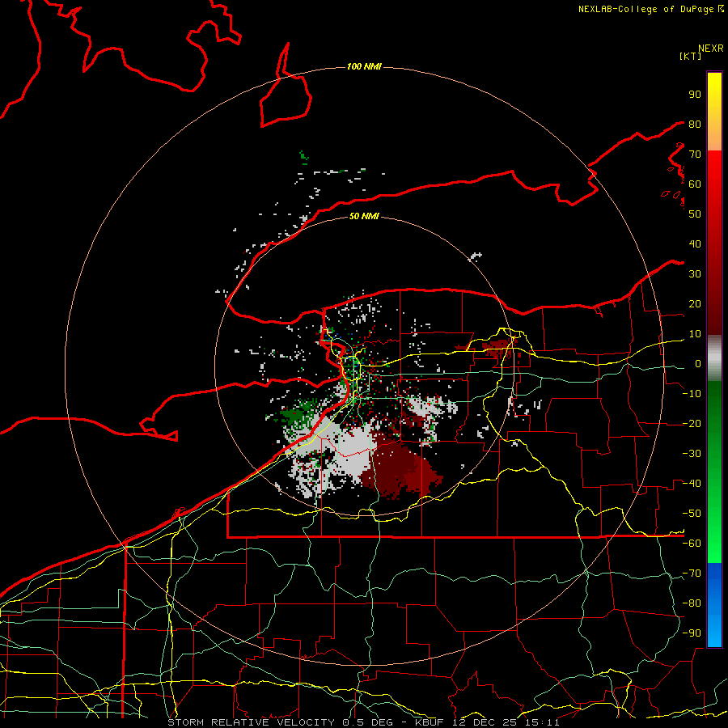The height and width of the screenshot is (728, 728).
Task: Click the -80 value on color scale
Action: [x=692, y=603]
